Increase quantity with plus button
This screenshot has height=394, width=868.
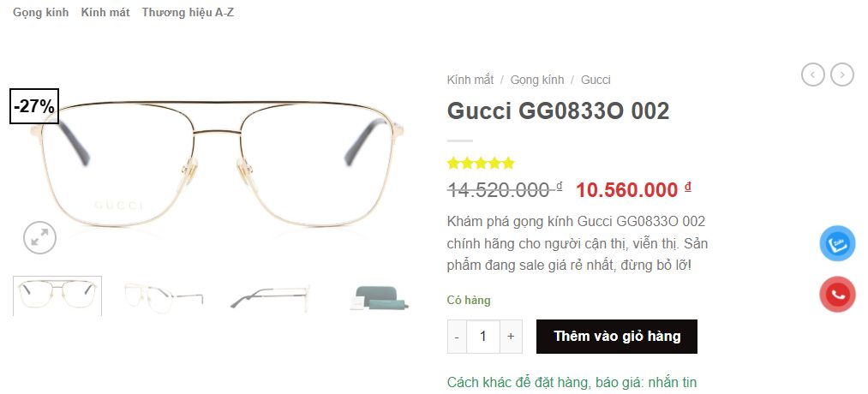click(x=511, y=337)
